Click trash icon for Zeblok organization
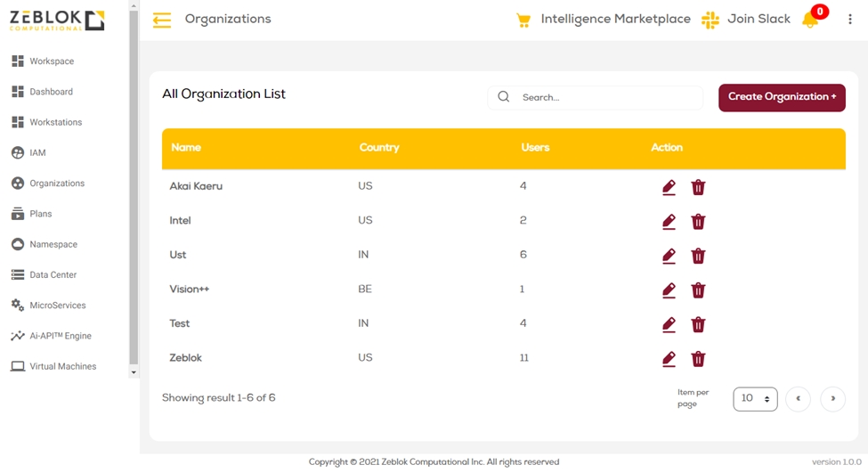The height and width of the screenshot is (473, 868). pos(698,359)
